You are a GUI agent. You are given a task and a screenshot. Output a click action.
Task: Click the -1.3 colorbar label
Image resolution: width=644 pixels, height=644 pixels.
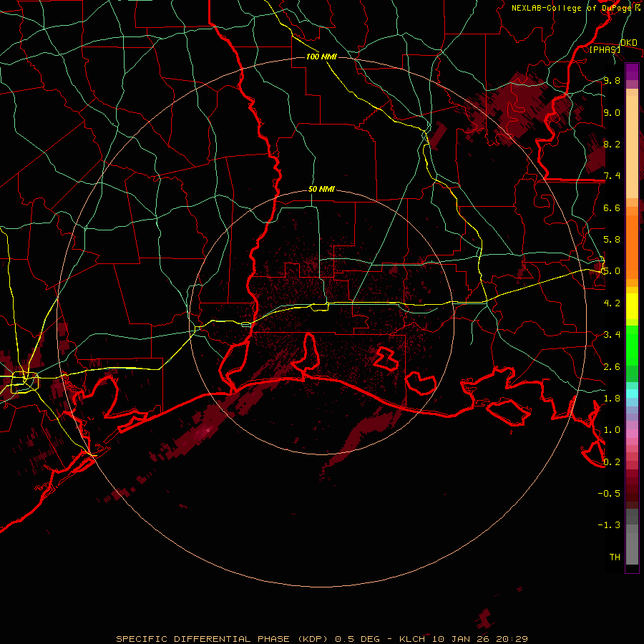(x=609, y=525)
